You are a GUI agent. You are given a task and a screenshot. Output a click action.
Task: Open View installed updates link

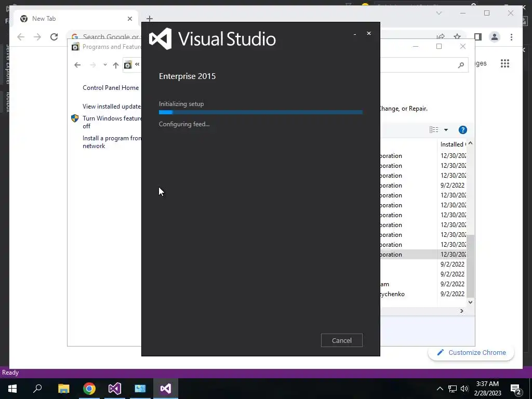(x=112, y=106)
